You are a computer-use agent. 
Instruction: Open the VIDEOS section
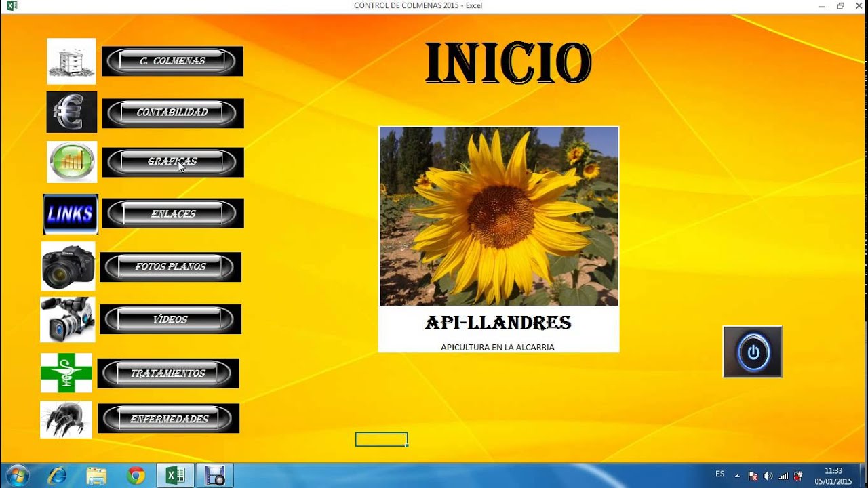click(x=170, y=319)
